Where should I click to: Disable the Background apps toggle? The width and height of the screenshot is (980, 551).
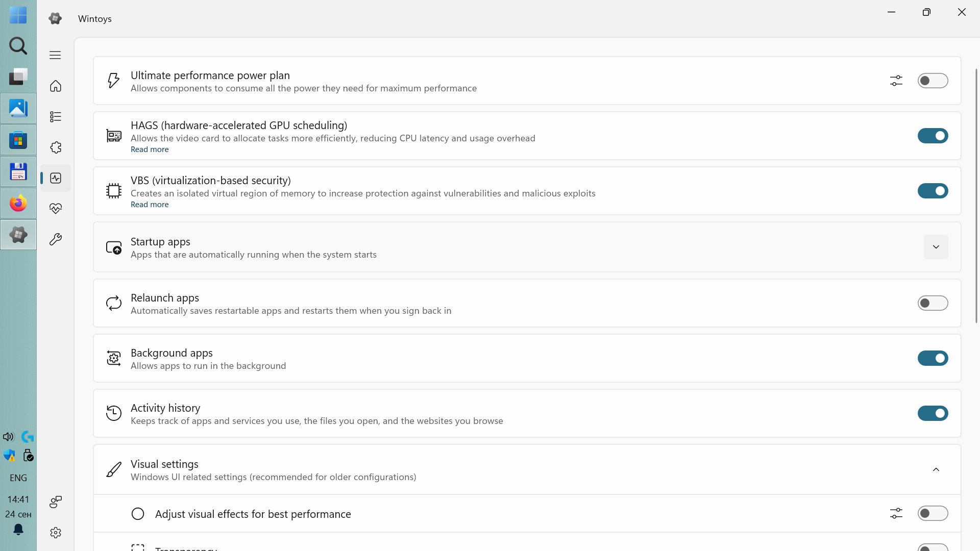pos(933,358)
